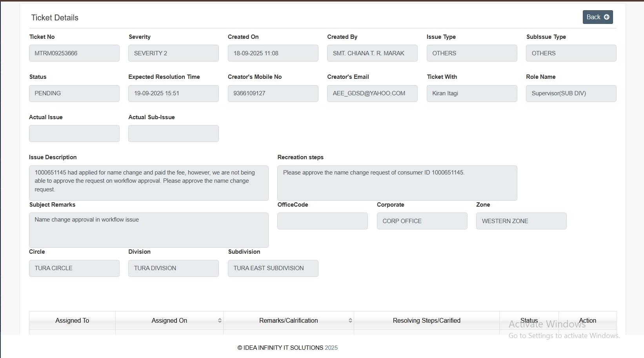Click the Created On date field
644x358 pixels.
[273, 53]
